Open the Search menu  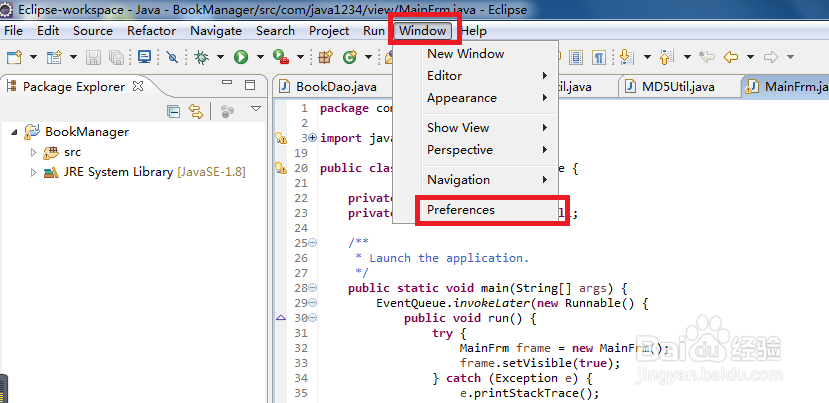[275, 31]
